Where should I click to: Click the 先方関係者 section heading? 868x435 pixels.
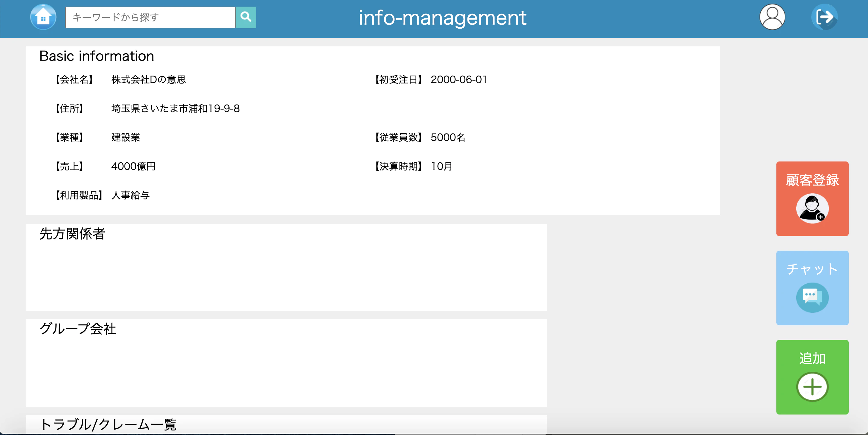pos(72,234)
